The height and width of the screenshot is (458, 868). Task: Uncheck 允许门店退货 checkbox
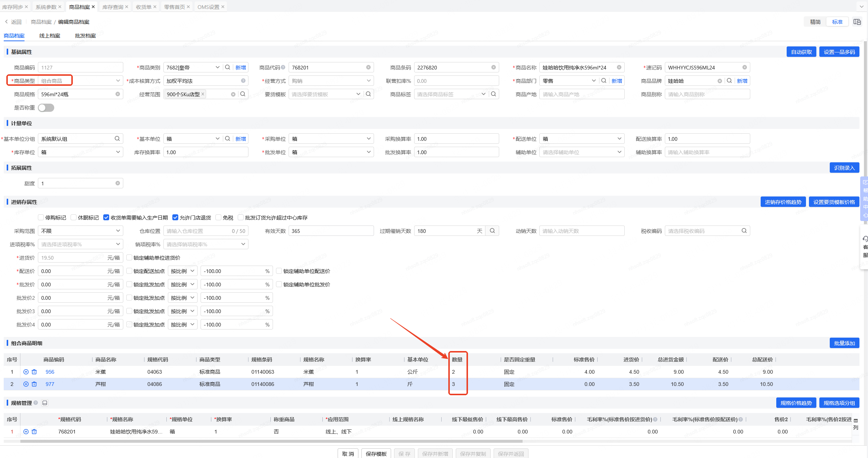(175, 218)
